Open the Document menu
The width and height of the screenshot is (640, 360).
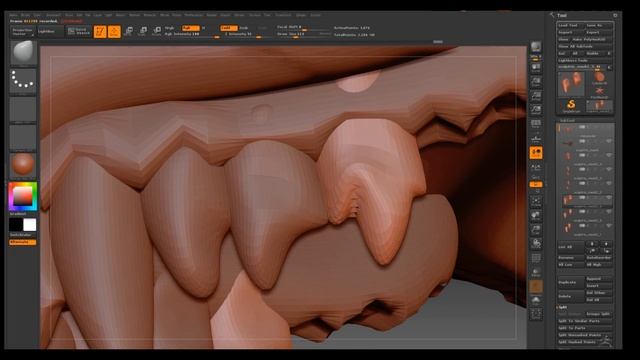click(53, 15)
